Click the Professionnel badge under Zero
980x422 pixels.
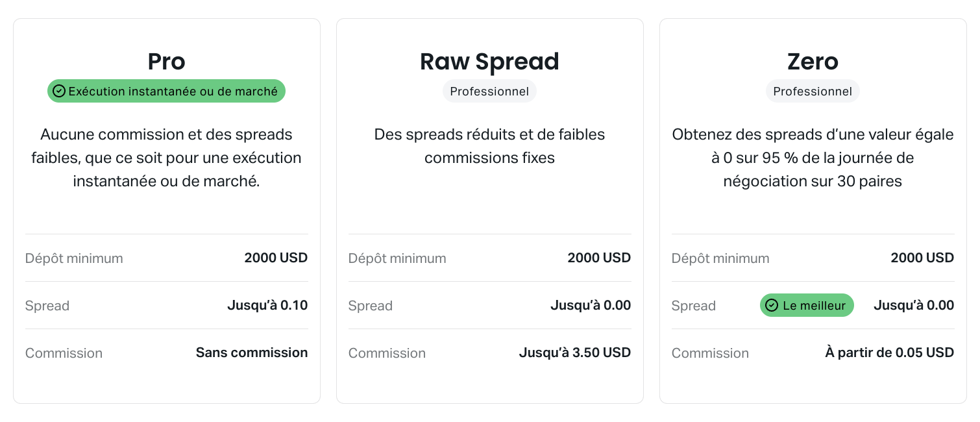(x=813, y=92)
